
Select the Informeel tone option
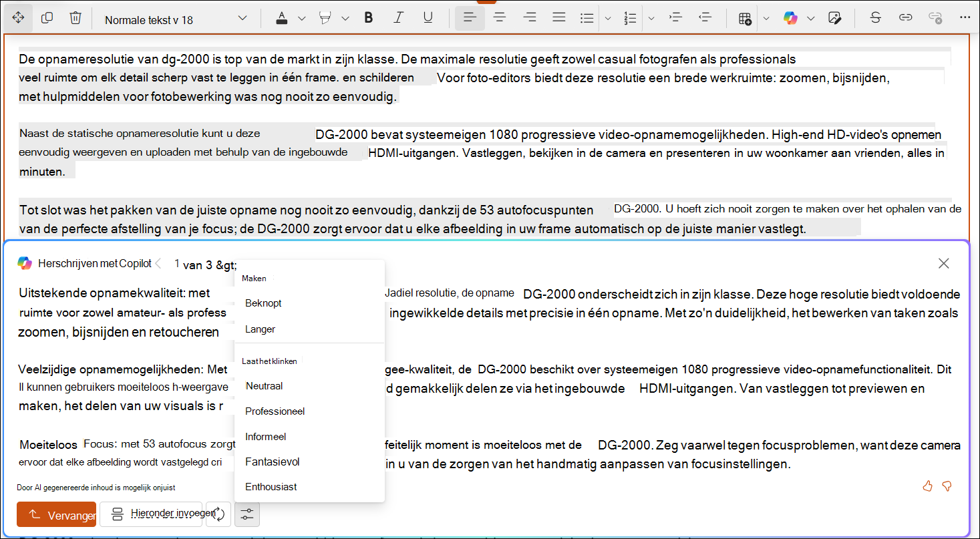[310, 437]
